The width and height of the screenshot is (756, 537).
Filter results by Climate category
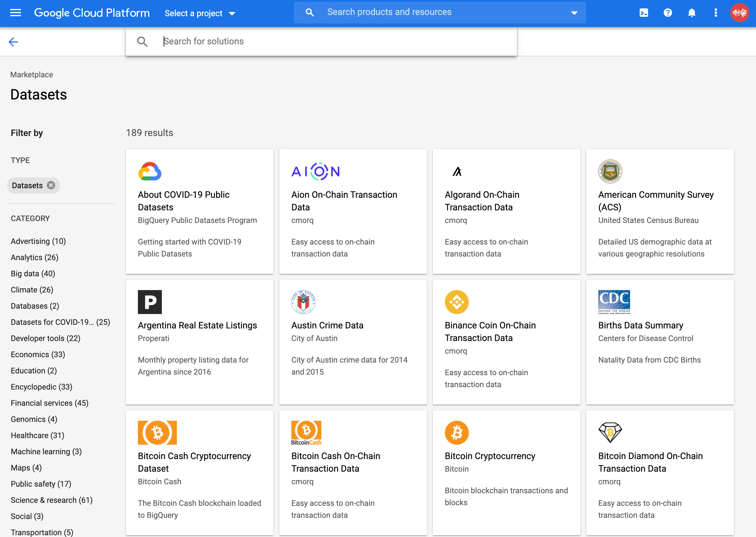32,289
